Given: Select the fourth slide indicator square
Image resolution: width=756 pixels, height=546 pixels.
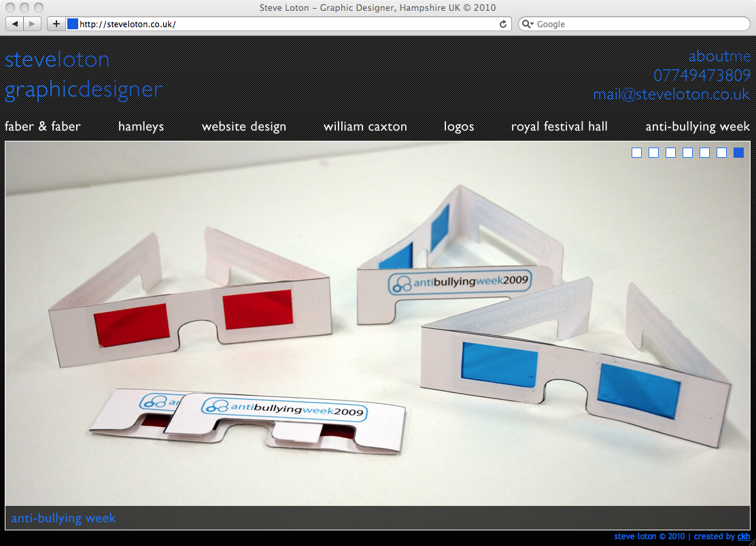Looking at the screenshot, I should coord(687,153).
